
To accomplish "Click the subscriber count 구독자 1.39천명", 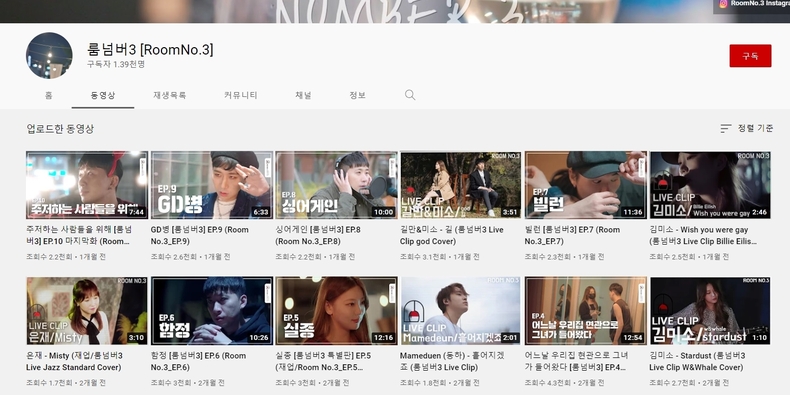I will (x=116, y=64).
